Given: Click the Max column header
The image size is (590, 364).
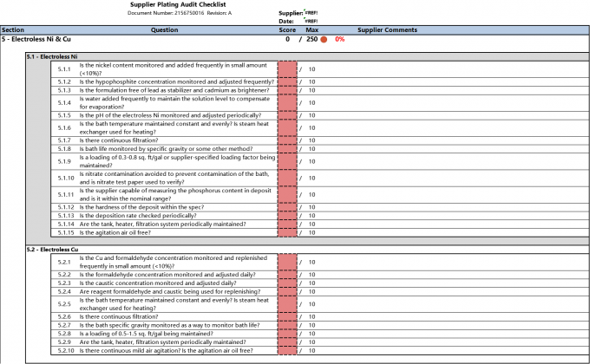Looking at the screenshot, I should 312,29.
